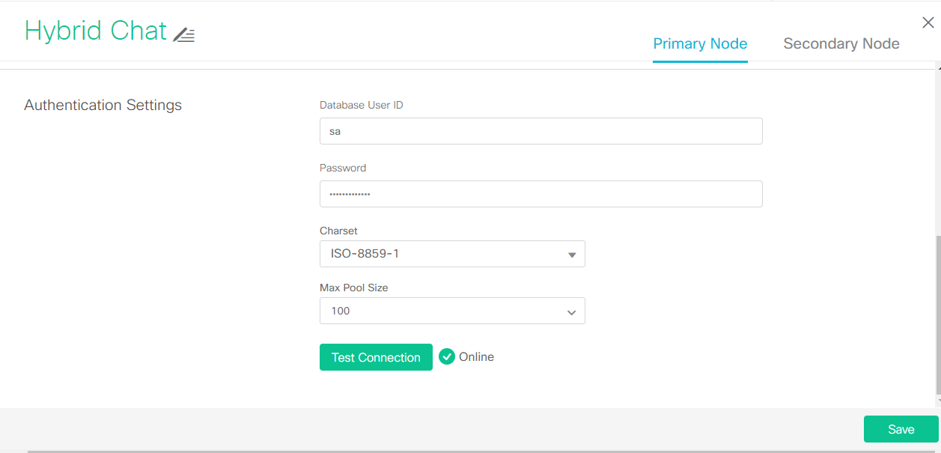Click the green Online status checkmark icon
The height and width of the screenshot is (453, 941).
[x=447, y=357]
